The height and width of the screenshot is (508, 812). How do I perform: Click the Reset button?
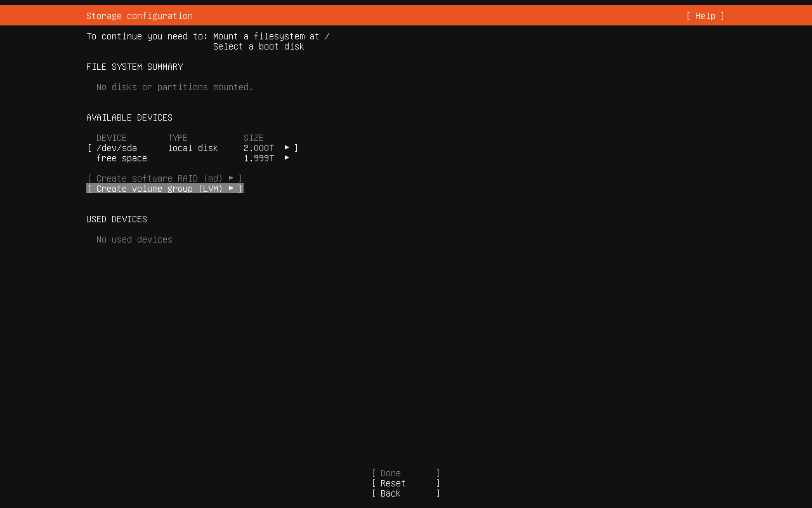[x=406, y=483]
